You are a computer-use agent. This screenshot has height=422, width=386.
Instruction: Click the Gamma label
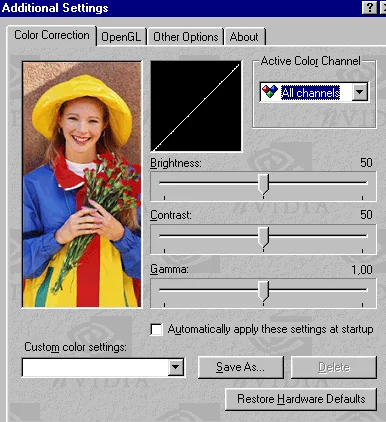(169, 269)
